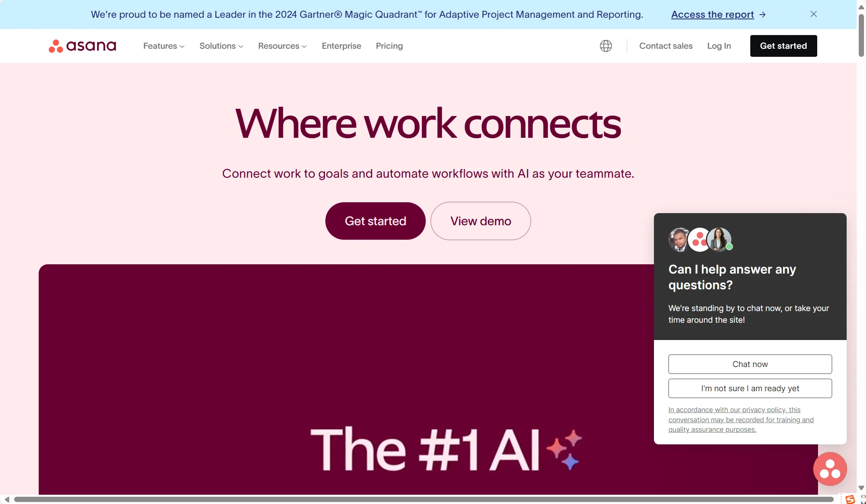Select I'm not sure I am ready yet
Image resolution: width=866 pixels, height=504 pixels.
point(749,388)
